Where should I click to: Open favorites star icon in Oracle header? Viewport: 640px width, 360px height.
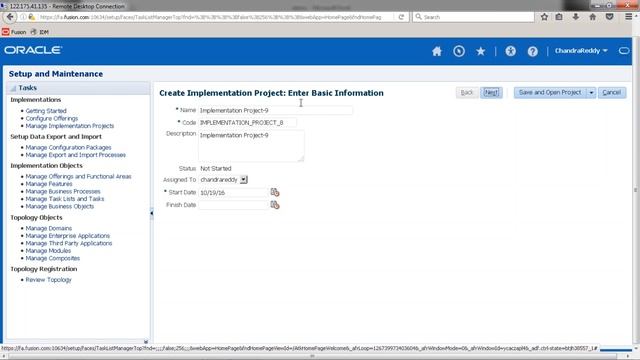[481, 51]
